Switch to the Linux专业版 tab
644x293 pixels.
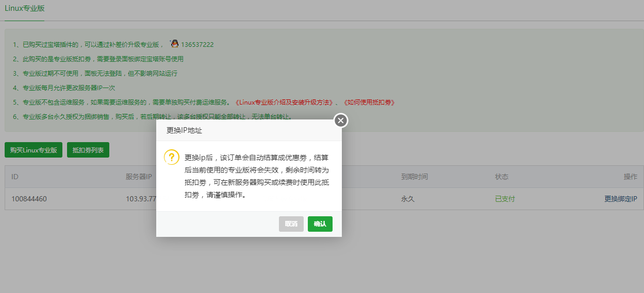(x=24, y=8)
